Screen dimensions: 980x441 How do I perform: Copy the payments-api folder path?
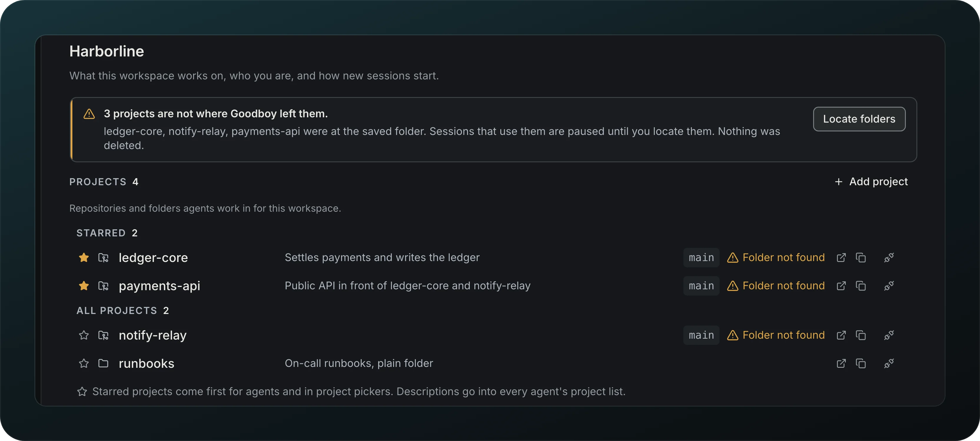(861, 285)
